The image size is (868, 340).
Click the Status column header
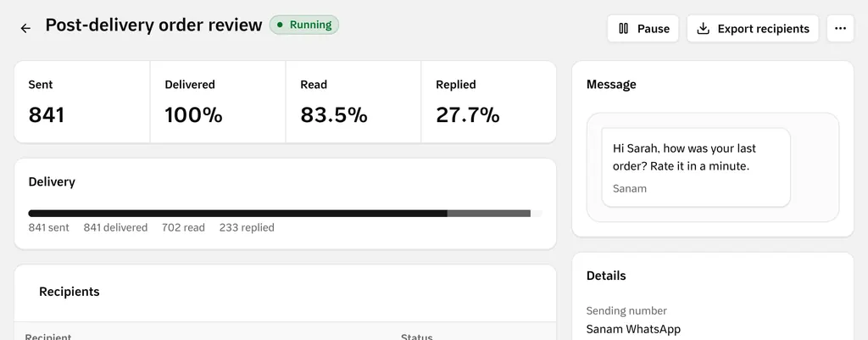coord(417,336)
